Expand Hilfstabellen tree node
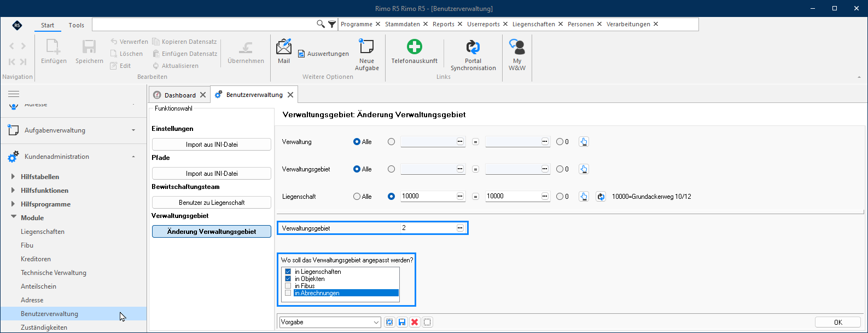The image size is (868, 333). coord(14,176)
